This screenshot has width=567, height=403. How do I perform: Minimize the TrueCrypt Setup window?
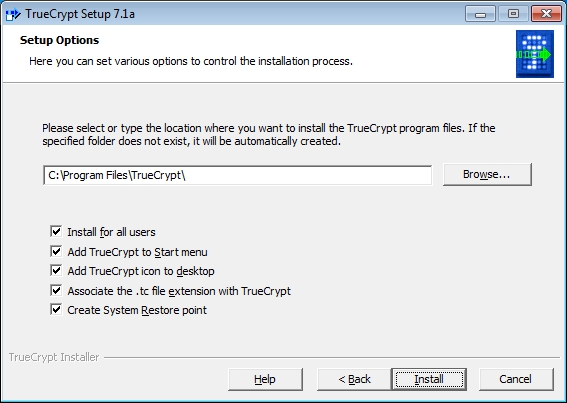(480, 14)
